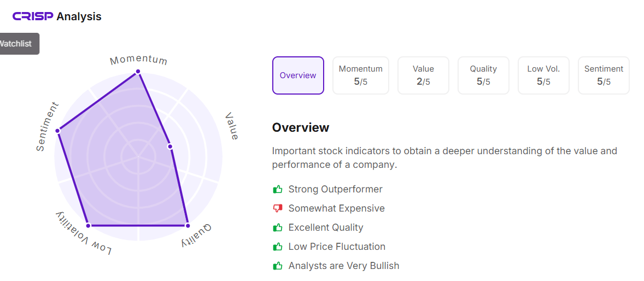This screenshot has height=281, width=644.
Task: Select the Overview tab
Action: click(x=298, y=75)
